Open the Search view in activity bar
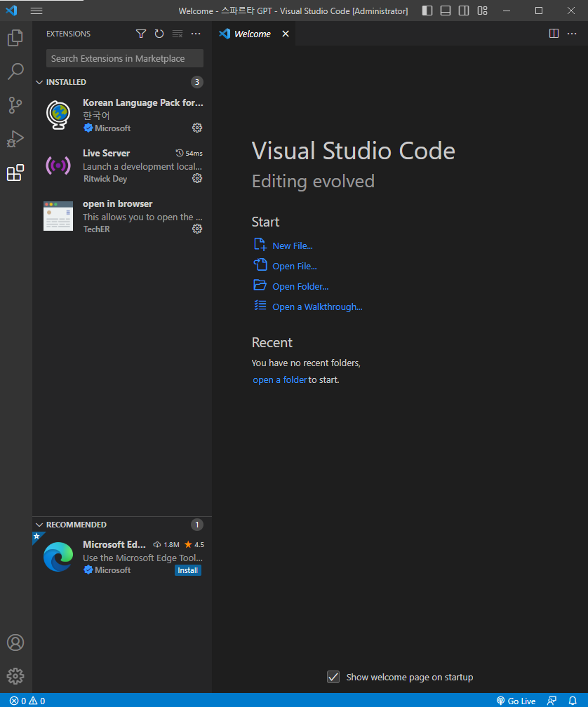 pyautogui.click(x=15, y=72)
